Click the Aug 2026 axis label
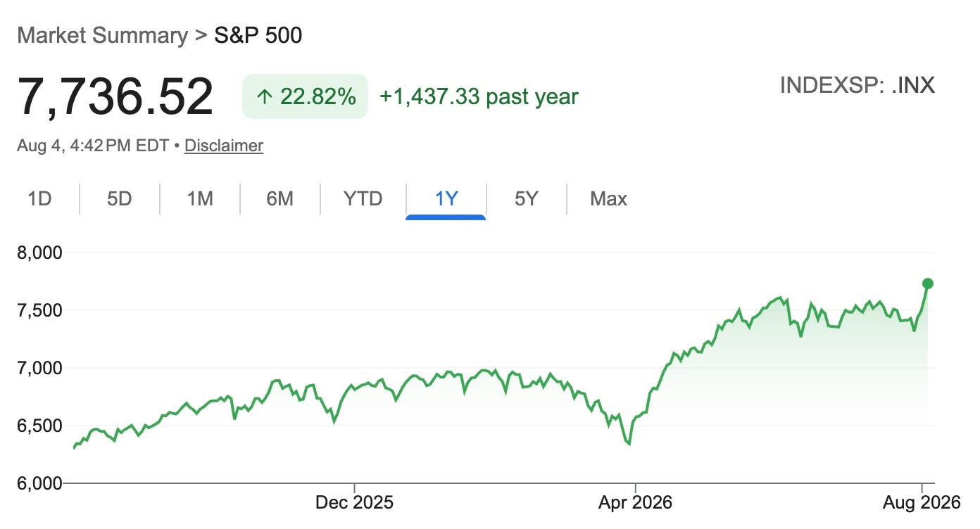Image resolution: width=980 pixels, height=529 pixels. click(923, 503)
